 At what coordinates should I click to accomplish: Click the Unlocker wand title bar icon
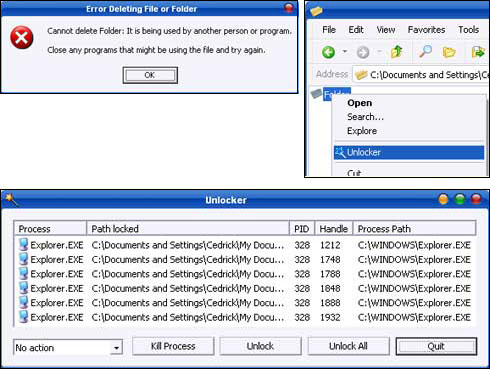11,199
